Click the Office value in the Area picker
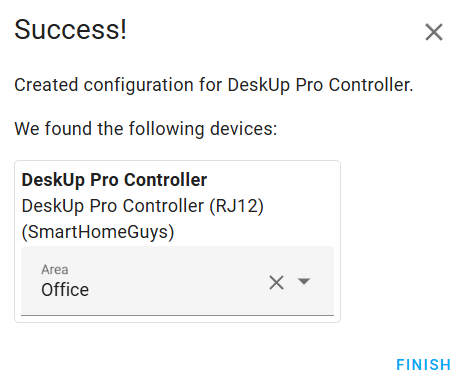 [65, 289]
